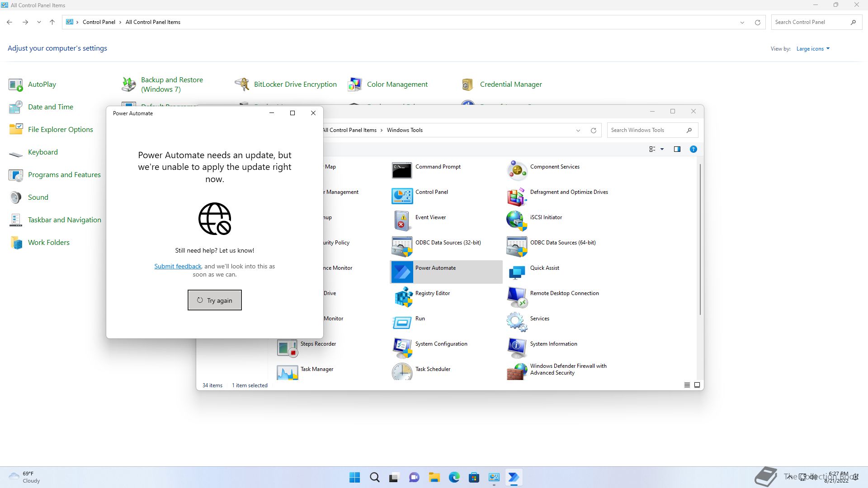Open BitLocker Drive Encryption icon
The height and width of the screenshot is (488, 868).
click(x=242, y=84)
